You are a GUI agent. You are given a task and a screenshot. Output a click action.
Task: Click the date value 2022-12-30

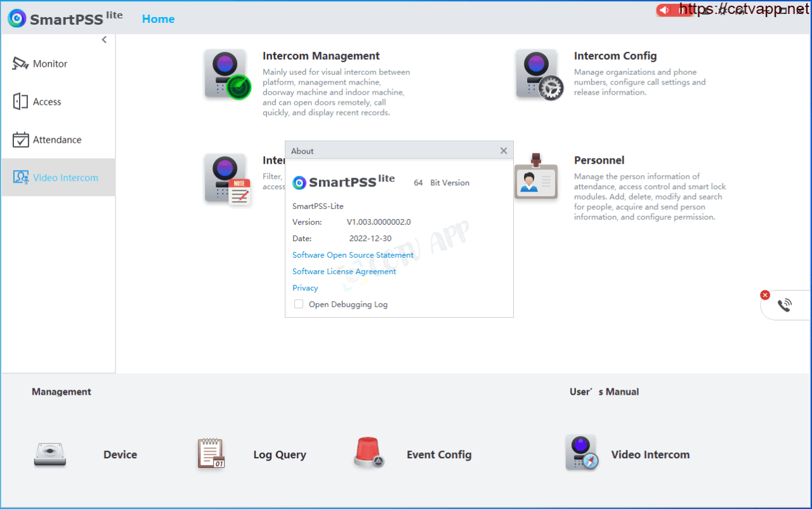coord(370,239)
